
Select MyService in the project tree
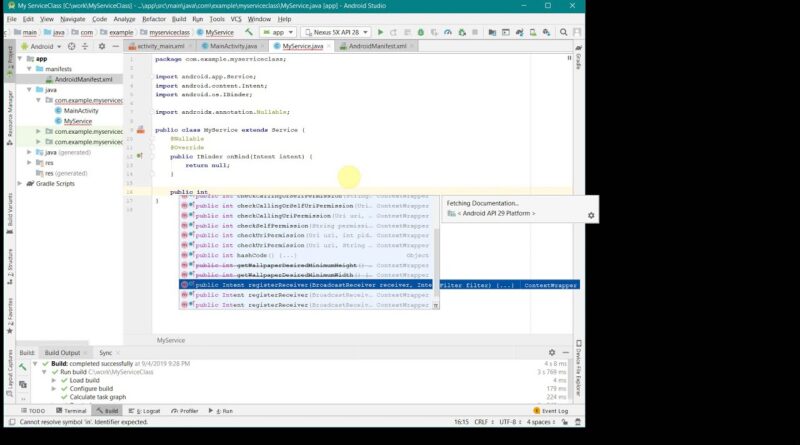click(78, 121)
